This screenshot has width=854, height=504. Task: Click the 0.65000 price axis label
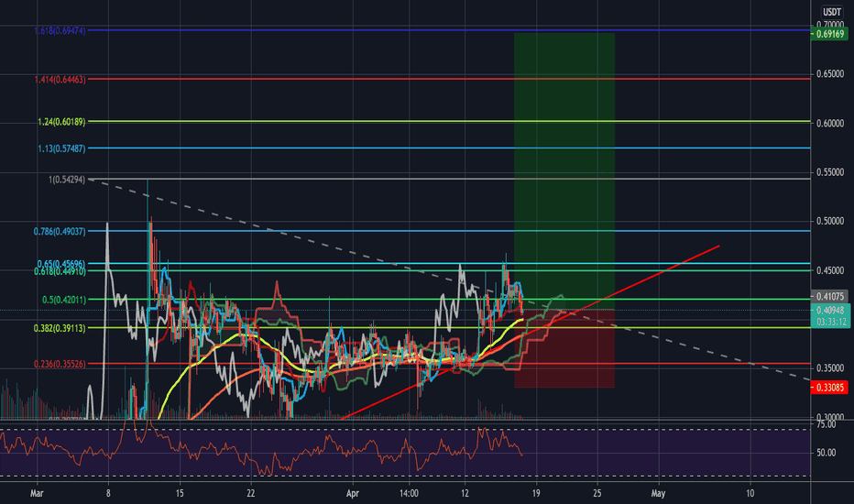coord(830,73)
